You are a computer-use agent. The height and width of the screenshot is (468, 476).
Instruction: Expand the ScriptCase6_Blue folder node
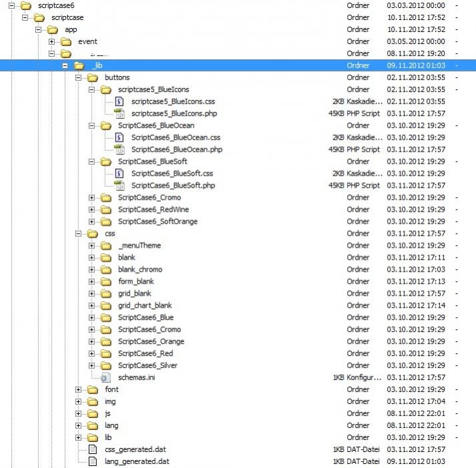(91, 318)
